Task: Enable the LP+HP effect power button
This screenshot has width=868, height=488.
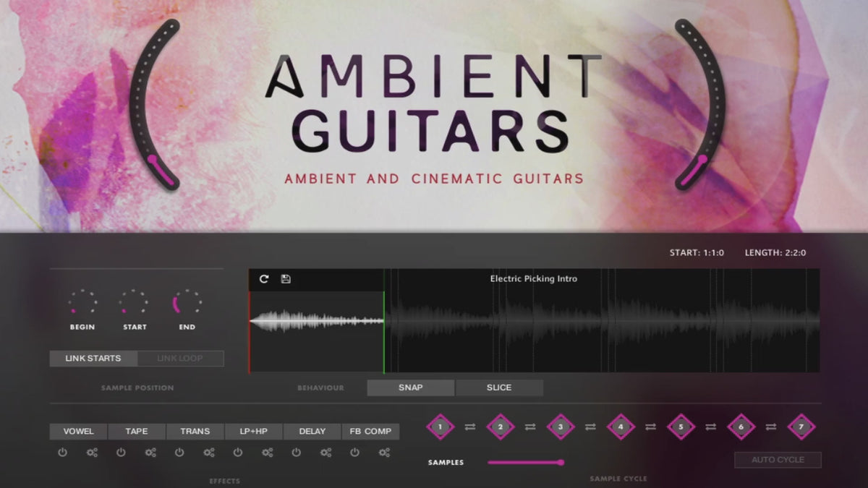Action: 237,453
